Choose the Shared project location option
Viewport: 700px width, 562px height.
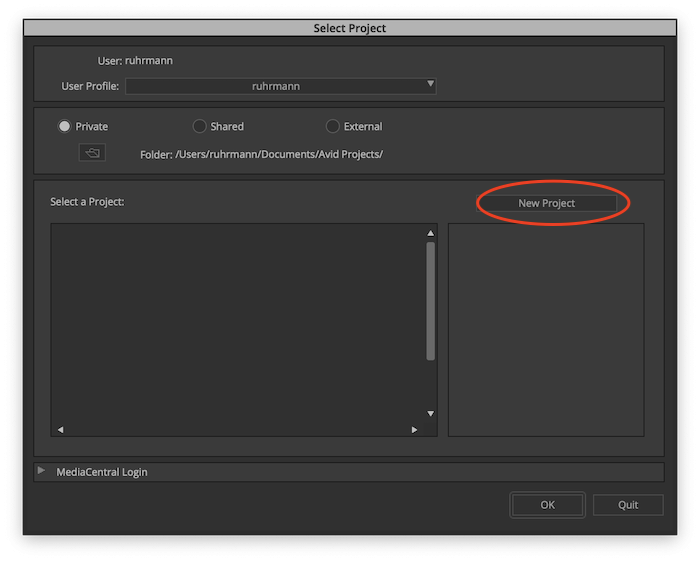(x=200, y=127)
